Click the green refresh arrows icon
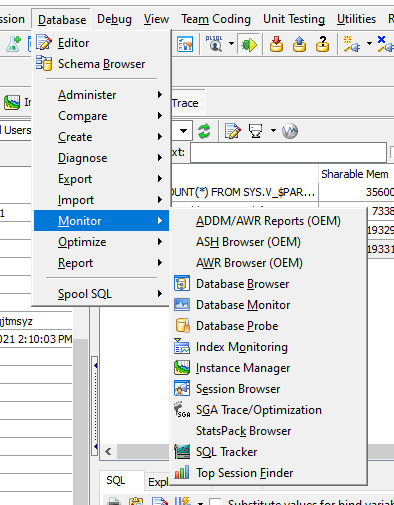This screenshot has width=394, height=505. tap(204, 131)
